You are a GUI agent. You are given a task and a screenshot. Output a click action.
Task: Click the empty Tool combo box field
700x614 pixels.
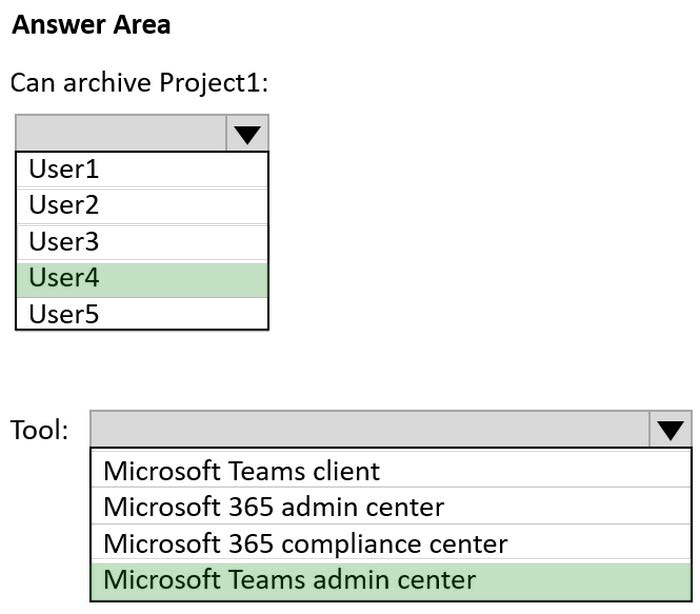pyautogui.click(x=370, y=429)
